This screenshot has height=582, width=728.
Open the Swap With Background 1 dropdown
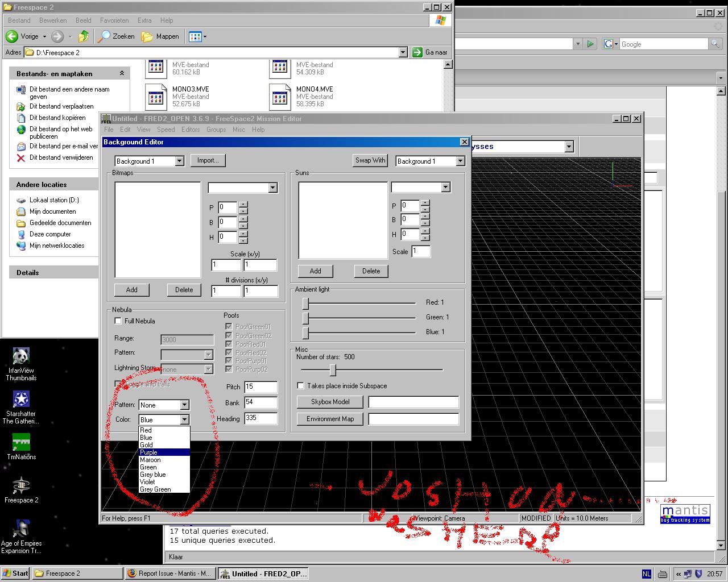460,161
